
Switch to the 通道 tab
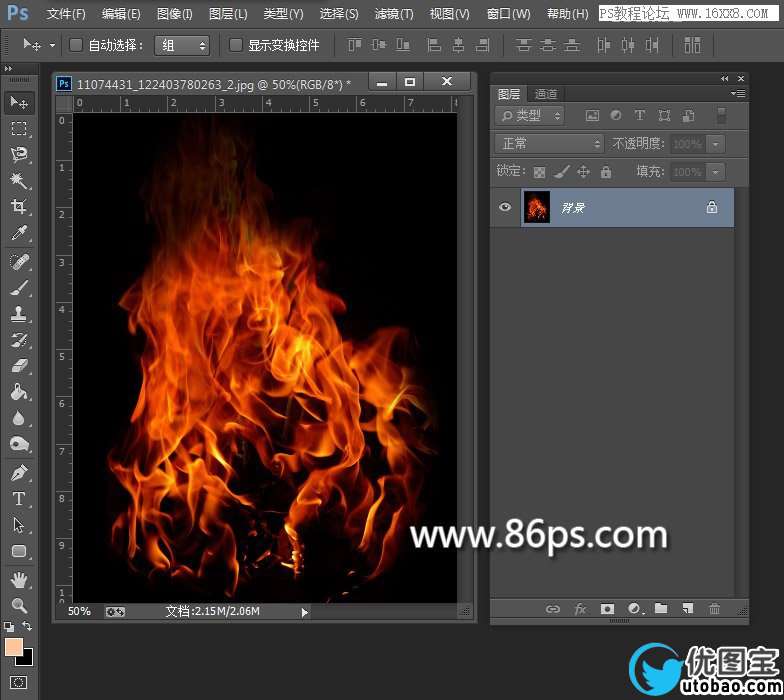546,94
